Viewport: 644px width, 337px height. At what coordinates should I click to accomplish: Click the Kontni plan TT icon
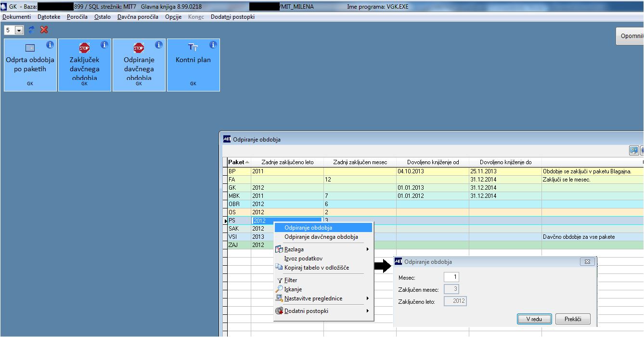coord(193,47)
